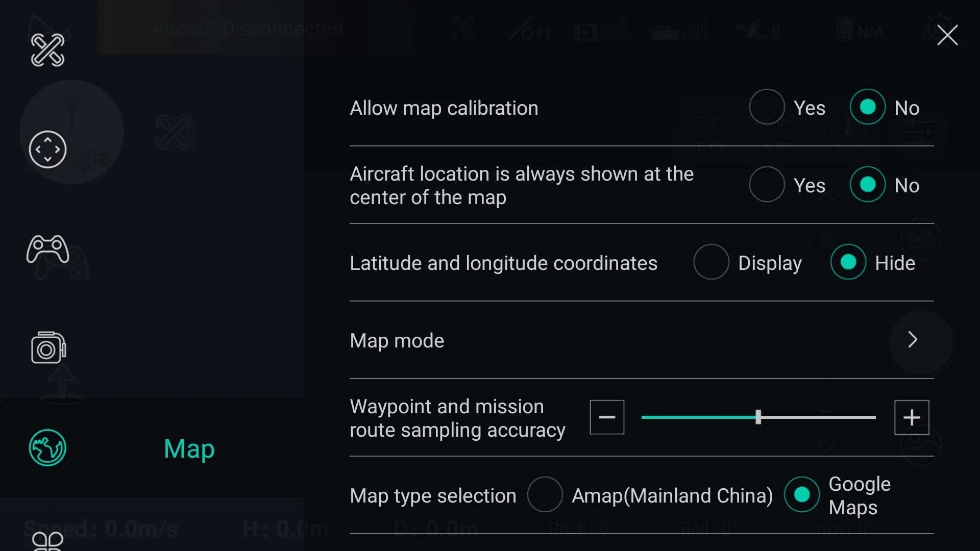The image size is (980, 551).
Task: Open the remote controller gamepad icon
Action: coord(47,249)
